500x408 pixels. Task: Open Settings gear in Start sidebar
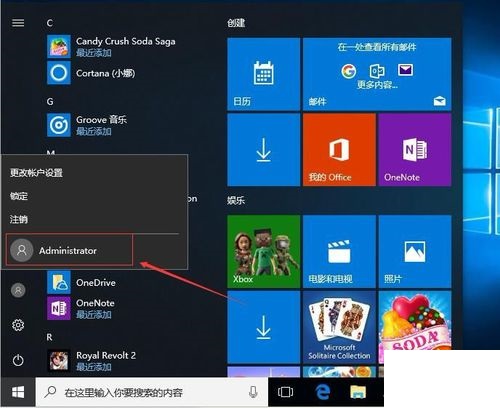click(x=18, y=325)
